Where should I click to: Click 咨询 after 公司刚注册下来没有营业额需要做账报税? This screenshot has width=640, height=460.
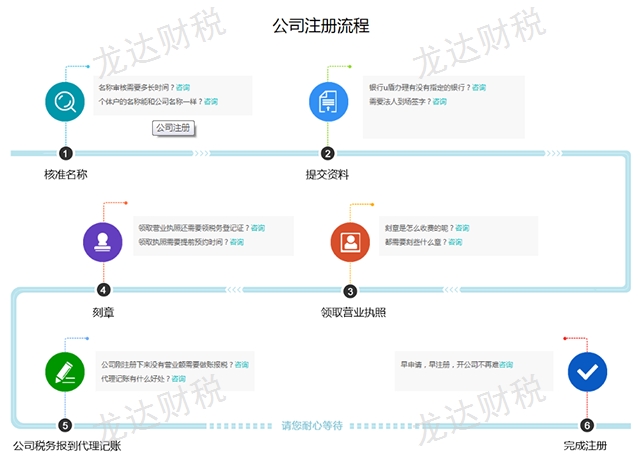click(x=242, y=364)
